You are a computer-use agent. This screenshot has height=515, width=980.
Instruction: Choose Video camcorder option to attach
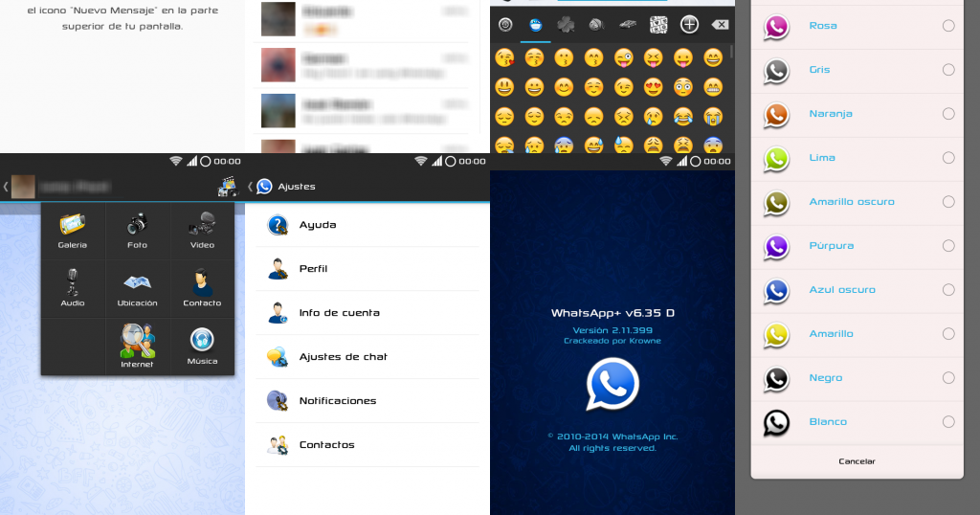202,231
